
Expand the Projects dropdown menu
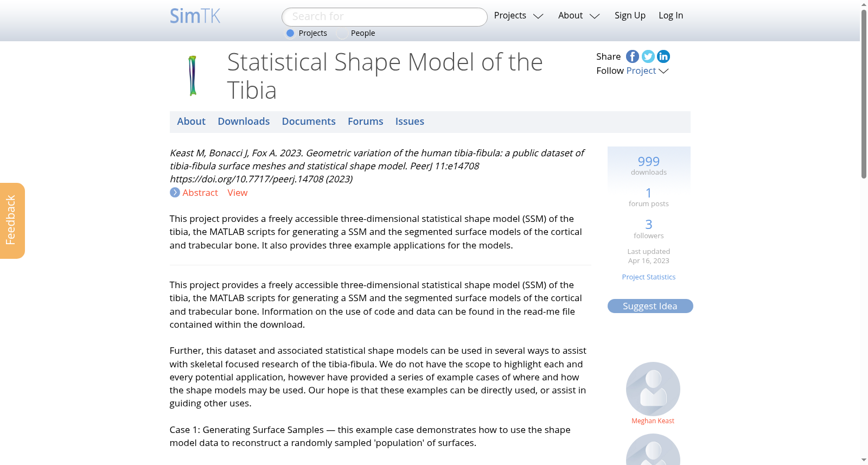519,16
